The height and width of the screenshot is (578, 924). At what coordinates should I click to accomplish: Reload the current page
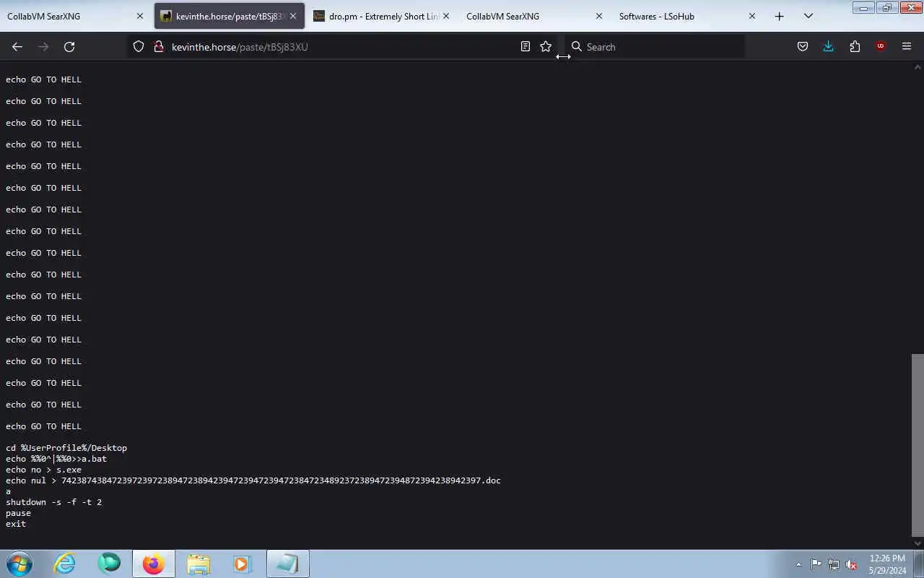tap(69, 46)
